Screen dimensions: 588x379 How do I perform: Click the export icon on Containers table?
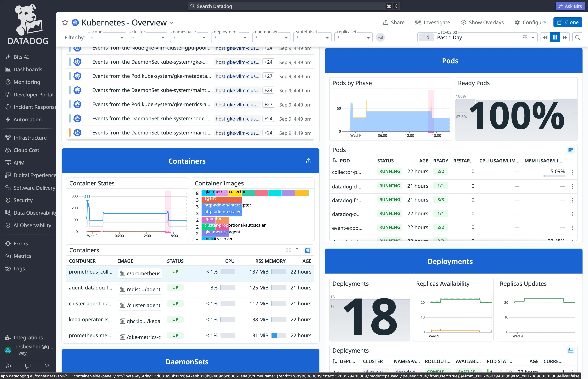click(x=297, y=250)
